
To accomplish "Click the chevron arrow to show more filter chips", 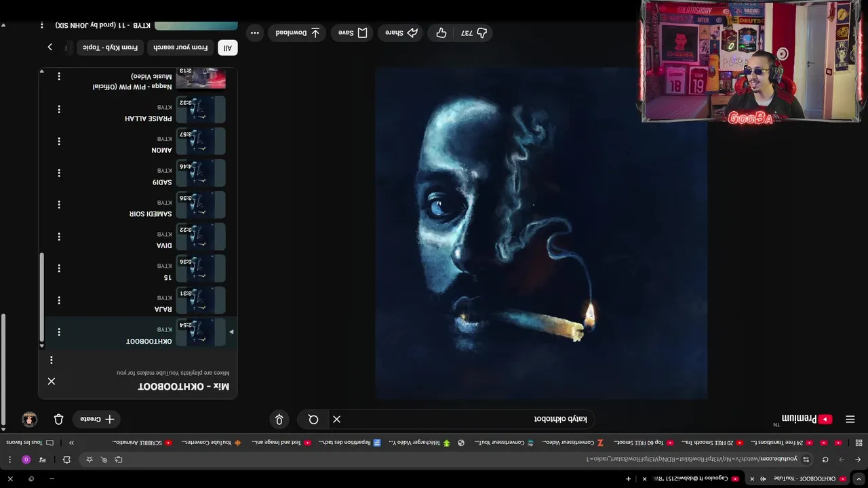I will pos(50,47).
